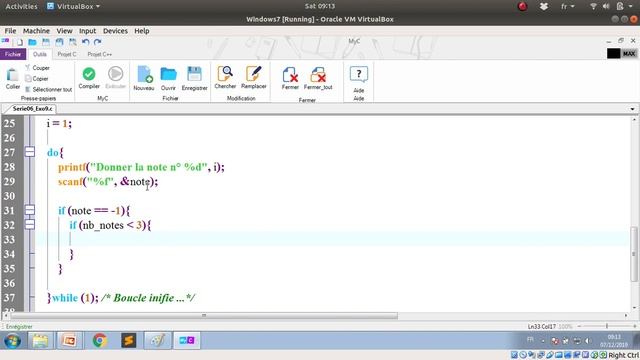
Task: Open the Fichier ribbon tab
Action: tap(13, 54)
